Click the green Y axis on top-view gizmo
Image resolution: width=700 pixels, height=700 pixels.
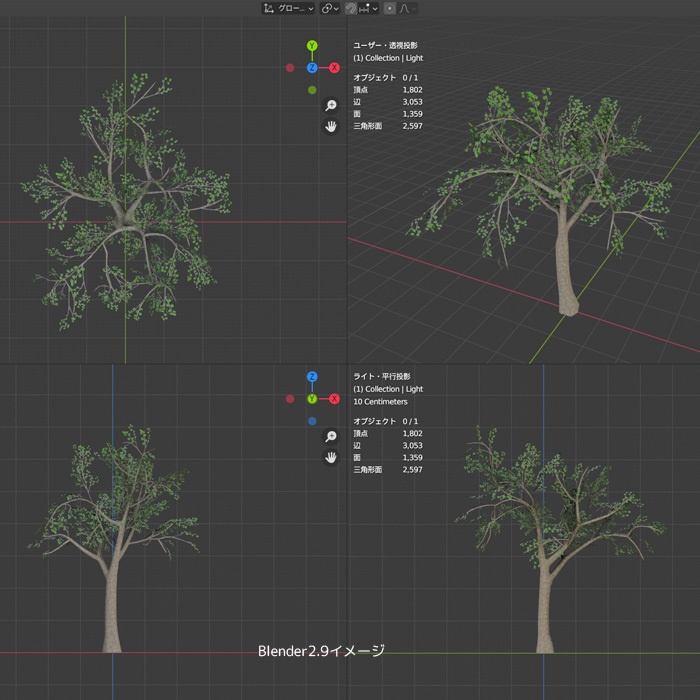pyautogui.click(x=312, y=46)
